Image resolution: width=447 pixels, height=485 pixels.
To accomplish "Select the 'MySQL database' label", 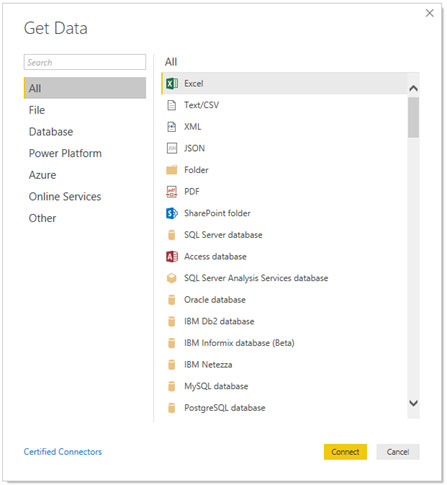I will (216, 386).
